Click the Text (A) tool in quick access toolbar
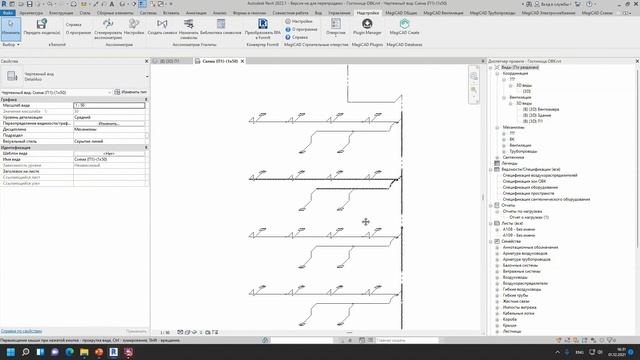The image size is (640, 360). [111, 4]
